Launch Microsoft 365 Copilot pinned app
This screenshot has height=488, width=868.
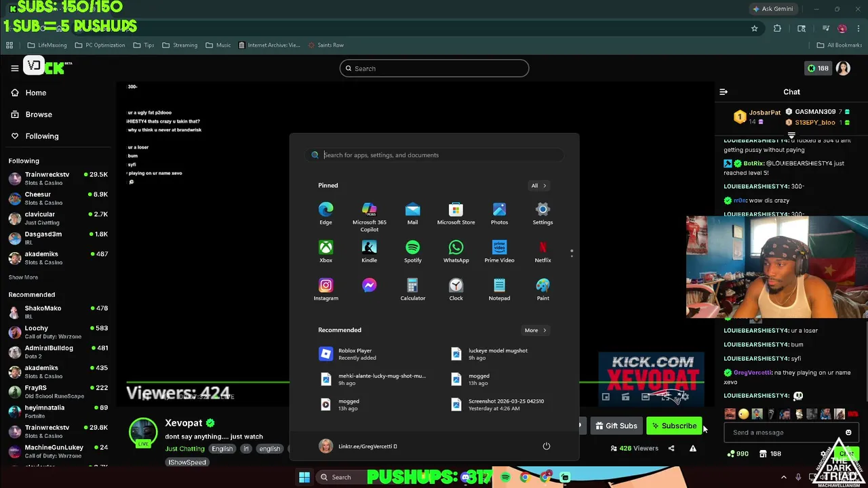[369, 216]
